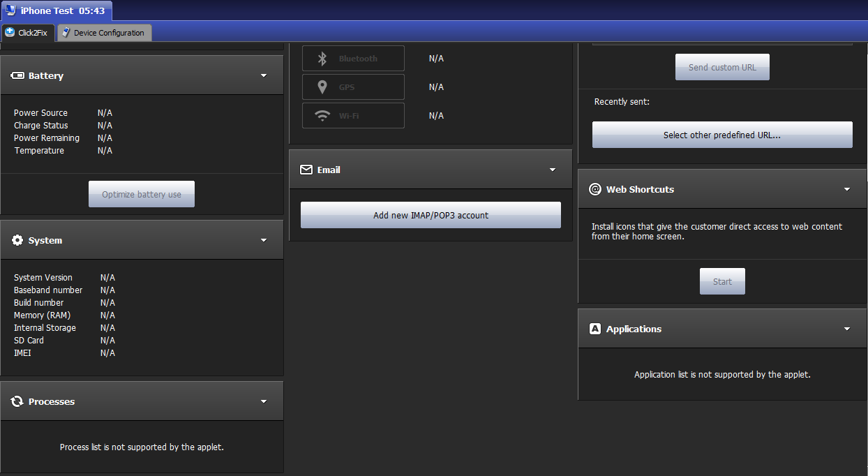Click the Bluetooth icon
This screenshot has height=476, width=868.
coord(322,58)
